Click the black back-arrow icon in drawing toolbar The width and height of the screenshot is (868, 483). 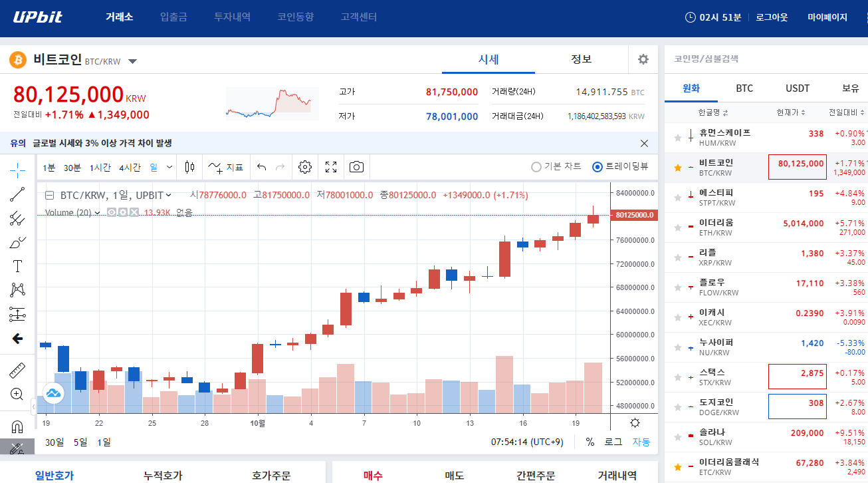(x=17, y=339)
